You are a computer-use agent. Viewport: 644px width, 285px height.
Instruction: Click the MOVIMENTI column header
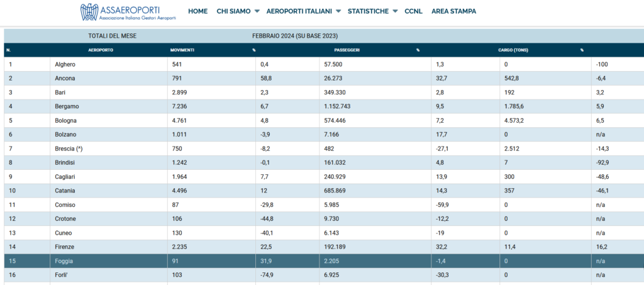click(182, 50)
